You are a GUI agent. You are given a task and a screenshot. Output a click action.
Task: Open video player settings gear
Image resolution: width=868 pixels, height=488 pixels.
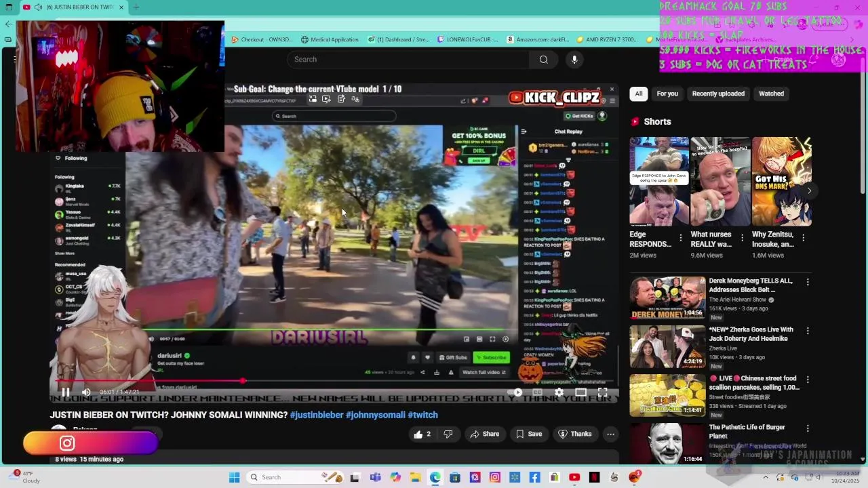coord(559,392)
